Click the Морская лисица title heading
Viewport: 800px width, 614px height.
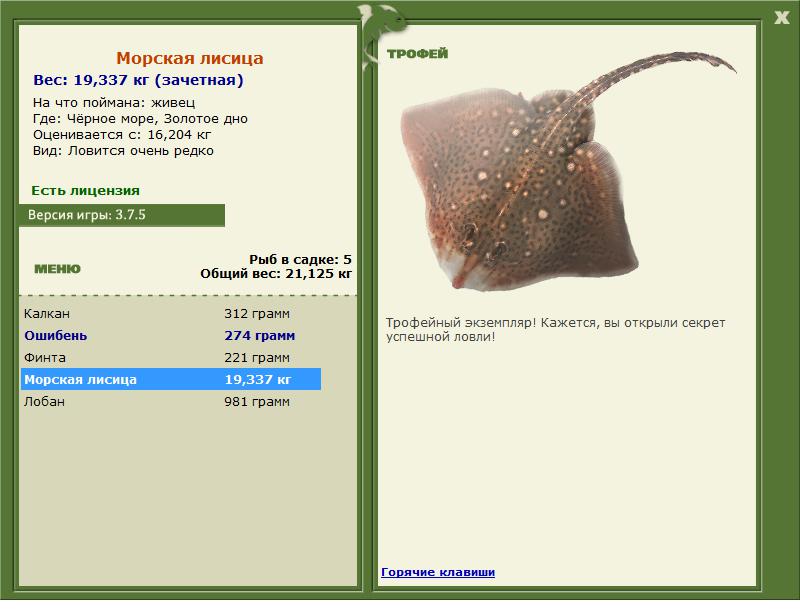(190, 58)
